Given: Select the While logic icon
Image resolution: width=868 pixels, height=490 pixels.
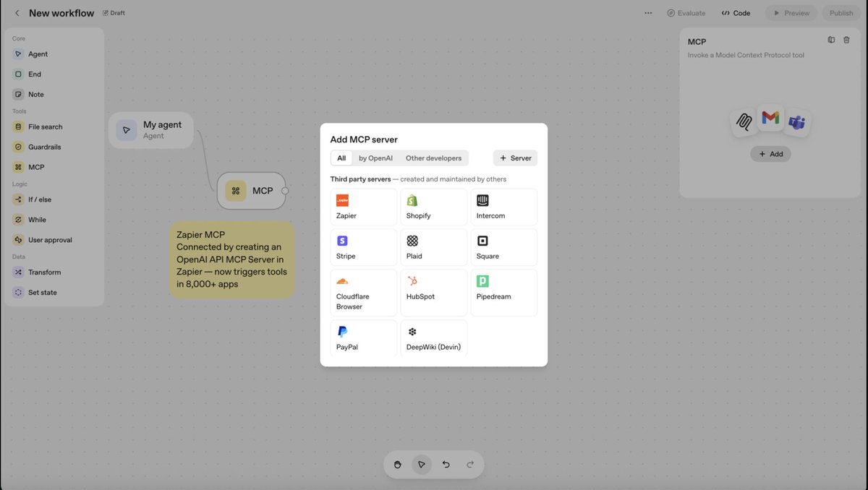Looking at the screenshot, I should tap(18, 220).
